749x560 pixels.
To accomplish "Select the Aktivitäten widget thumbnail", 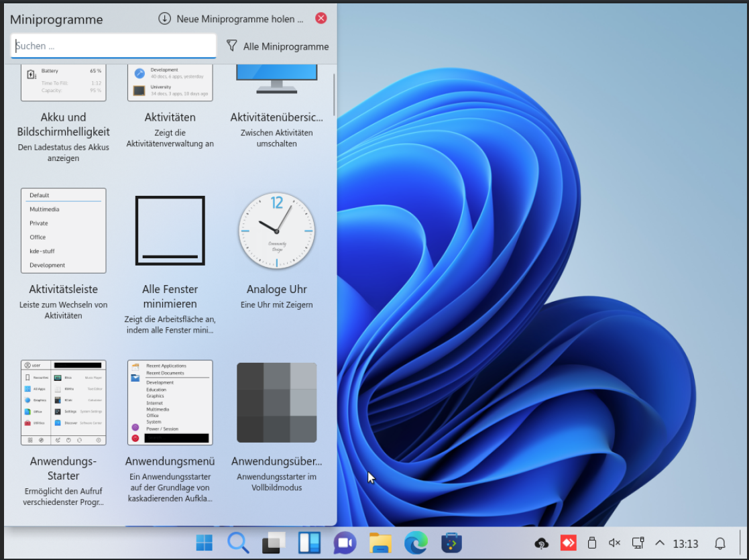I will point(170,82).
